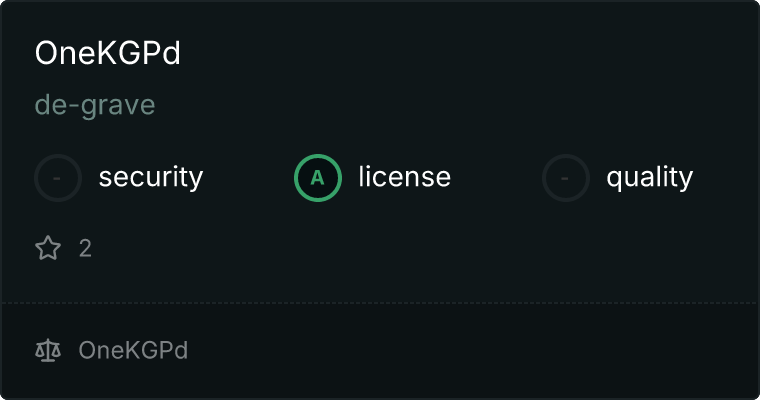Viewport: 760px width, 400px height.
Task: Click the dashed divider line above the footer
Action: pyautogui.click(x=380, y=303)
